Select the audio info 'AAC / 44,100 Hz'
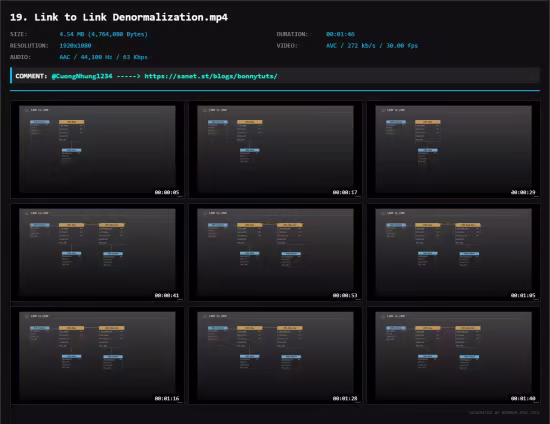The height and width of the screenshot is (424, 550). (x=86, y=57)
